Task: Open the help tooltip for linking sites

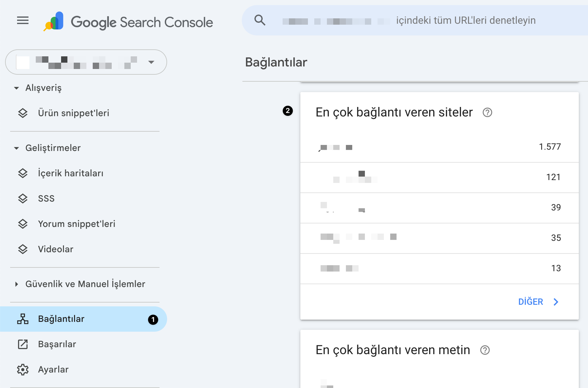Action: [x=487, y=112]
